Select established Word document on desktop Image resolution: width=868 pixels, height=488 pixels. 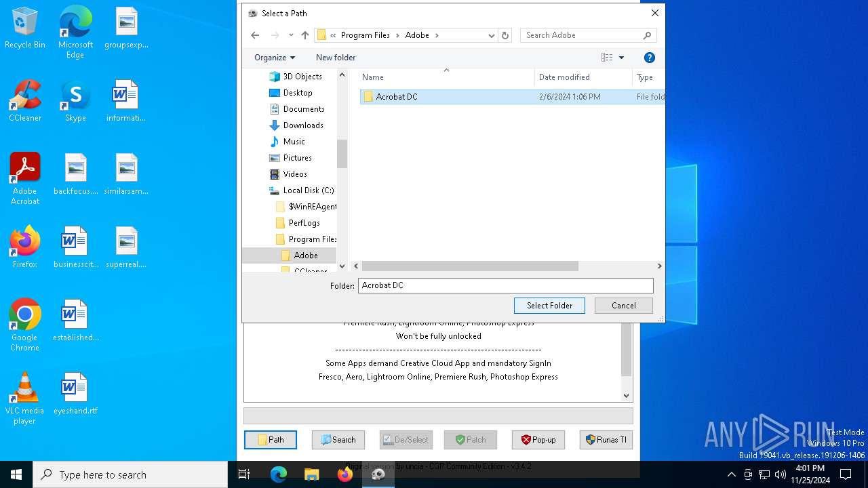click(x=75, y=321)
